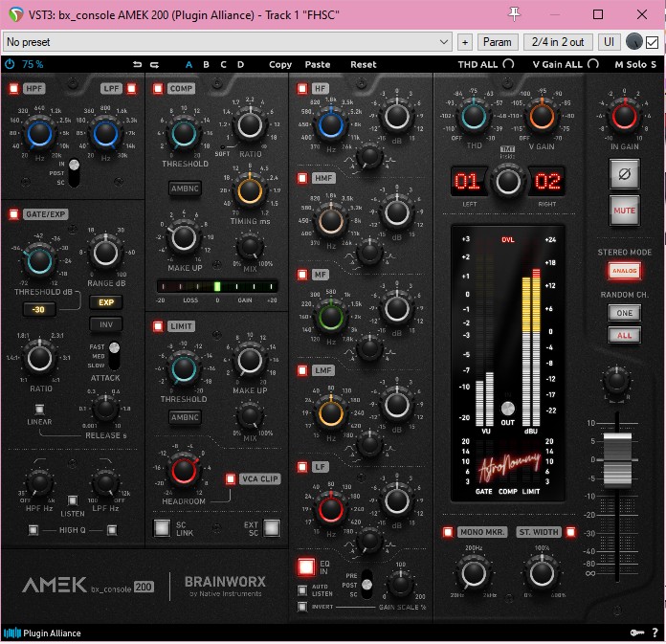Viewport: 666px width, 644px height.
Task: Click the channel selector knob between 01 and 02
Action: tap(508, 182)
